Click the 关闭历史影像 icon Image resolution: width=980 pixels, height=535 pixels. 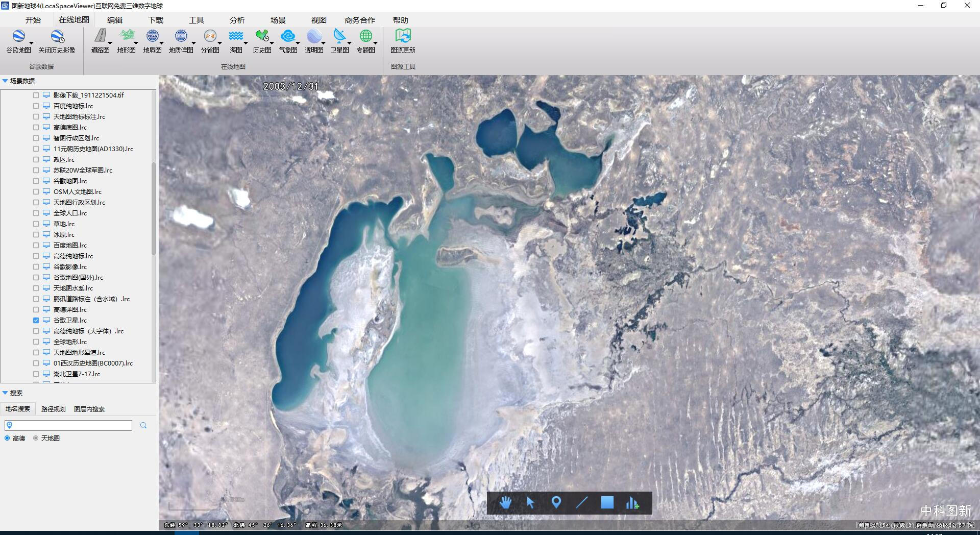[x=57, y=36]
